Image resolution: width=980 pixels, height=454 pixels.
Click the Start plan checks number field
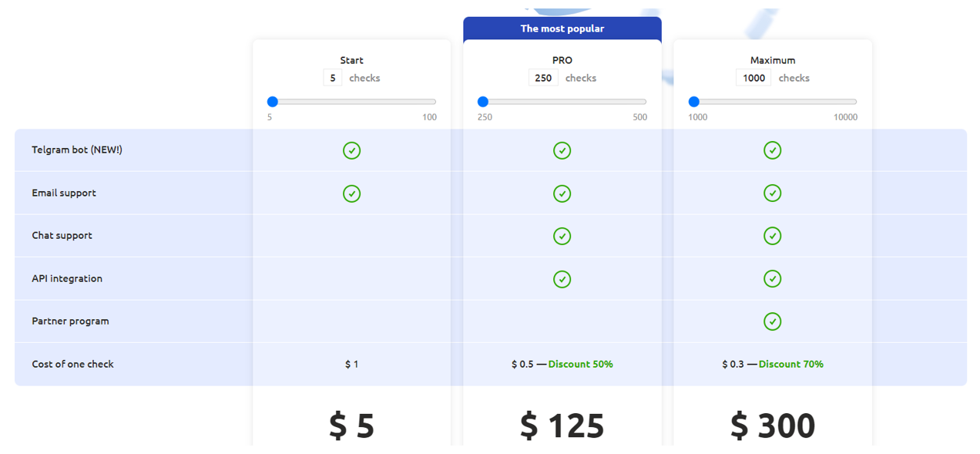tap(333, 78)
